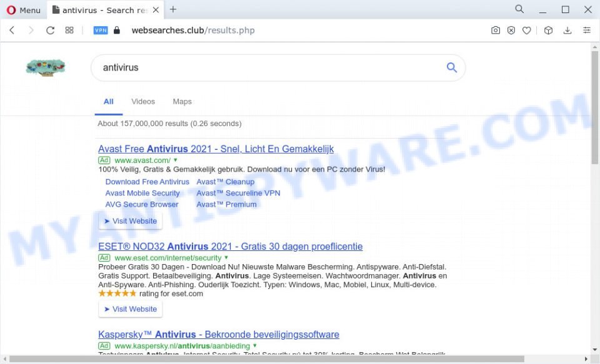Screen dimensions: 600x364
Task: Reload the current page
Action: [x=50, y=30]
